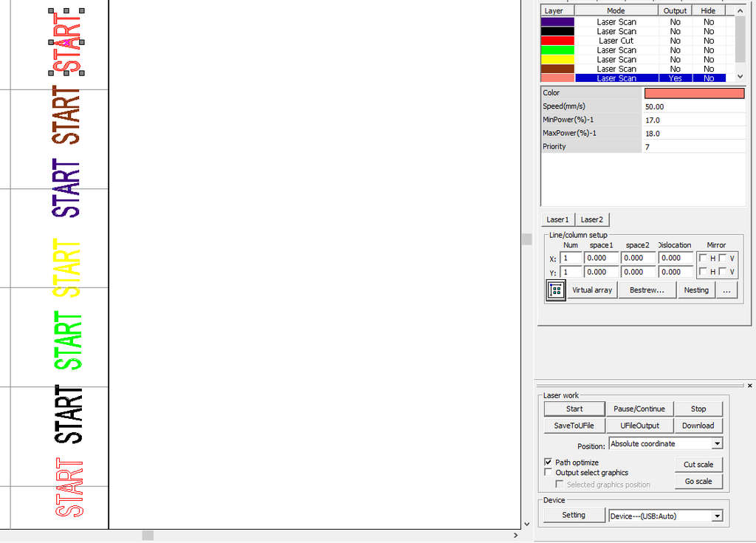Image resolution: width=756 pixels, height=543 pixels.
Task: Click the Output 'Yes' cell of salmon layer
Action: coord(675,78)
